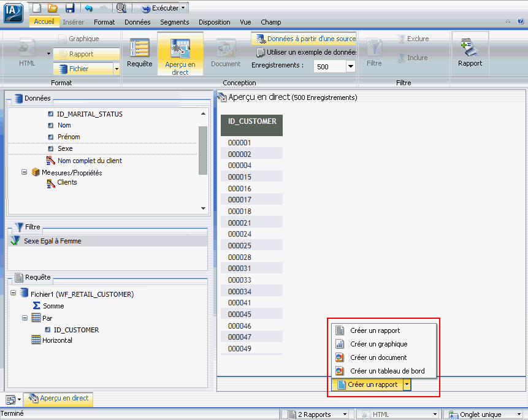Open a file with the folder icon
Screen dimensions: 528x420
tap(53, 8)
